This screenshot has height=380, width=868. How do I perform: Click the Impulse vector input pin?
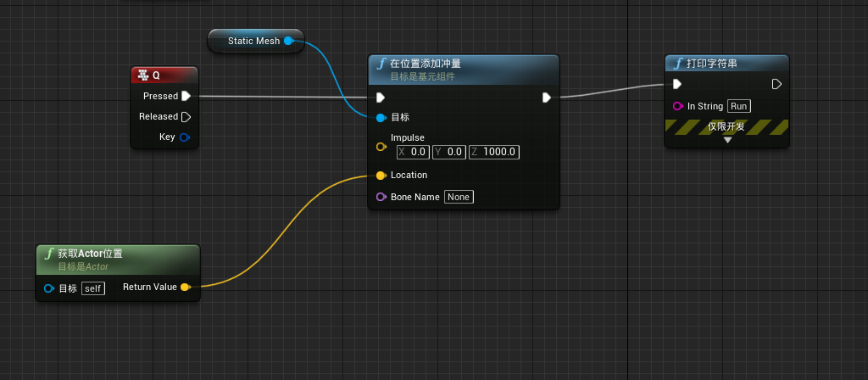click(381, 146)
